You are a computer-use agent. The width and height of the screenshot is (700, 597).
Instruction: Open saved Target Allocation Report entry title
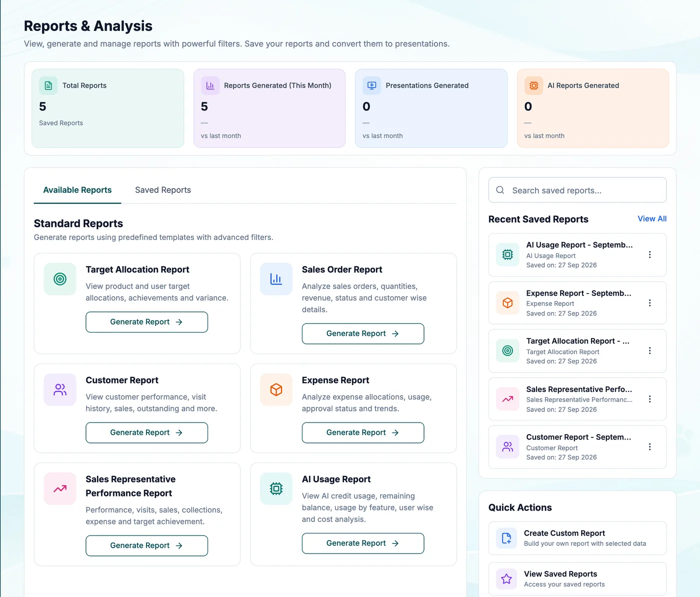pyautogui.click(x=577, y=341)
